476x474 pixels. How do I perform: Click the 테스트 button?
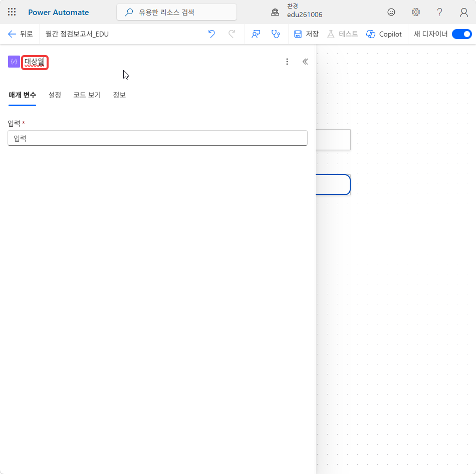click(342, 34)
